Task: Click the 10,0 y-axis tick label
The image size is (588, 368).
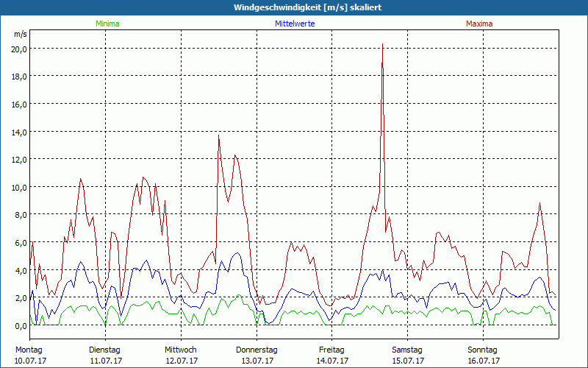Action: coord(19,187)
